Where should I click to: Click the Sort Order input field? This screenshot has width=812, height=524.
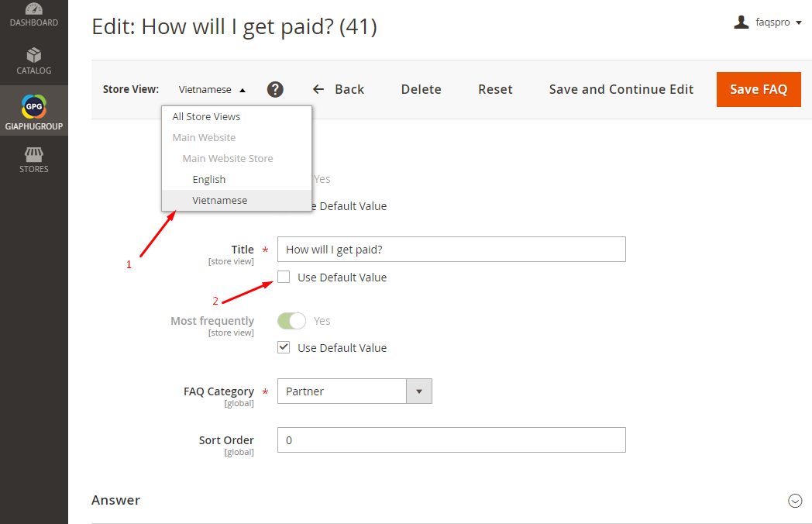click(452, 440)
